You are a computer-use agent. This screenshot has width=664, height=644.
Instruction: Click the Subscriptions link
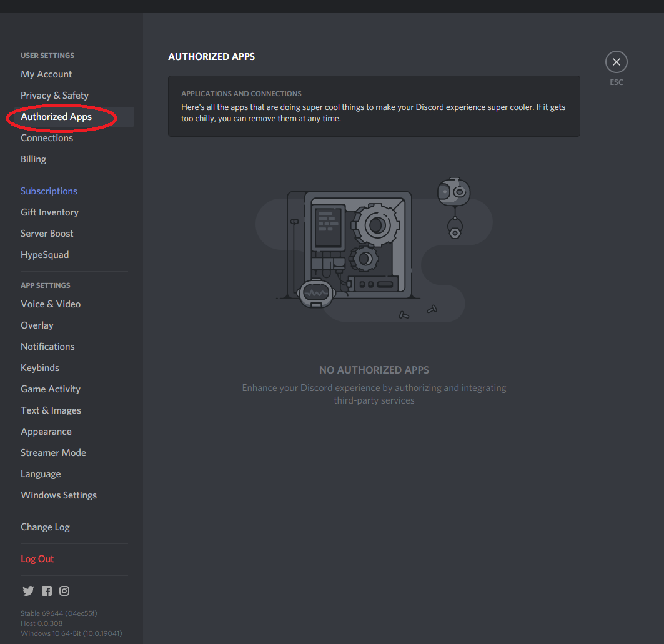(49, 191)
